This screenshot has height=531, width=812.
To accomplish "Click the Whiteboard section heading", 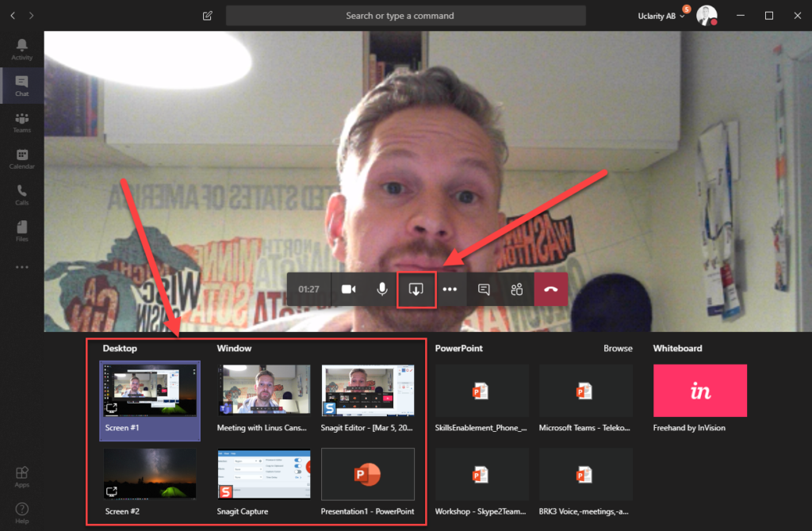I will click(677, 348).
